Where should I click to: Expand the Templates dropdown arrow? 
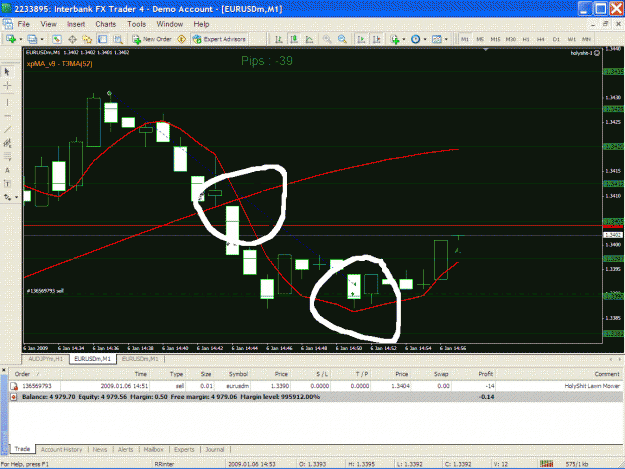(446, 39)
